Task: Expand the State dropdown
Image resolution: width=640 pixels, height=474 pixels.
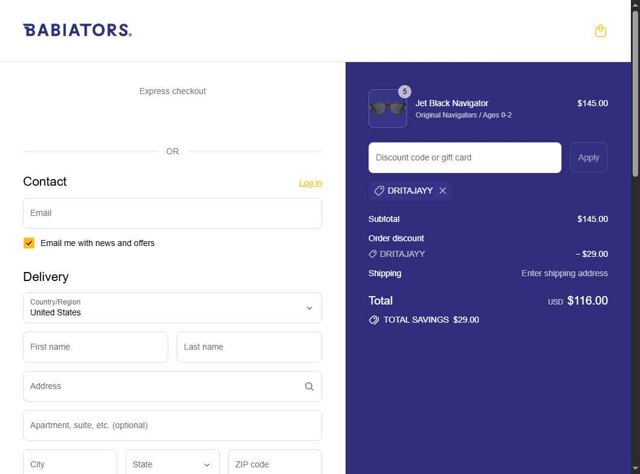Action: tap(172, 464)
